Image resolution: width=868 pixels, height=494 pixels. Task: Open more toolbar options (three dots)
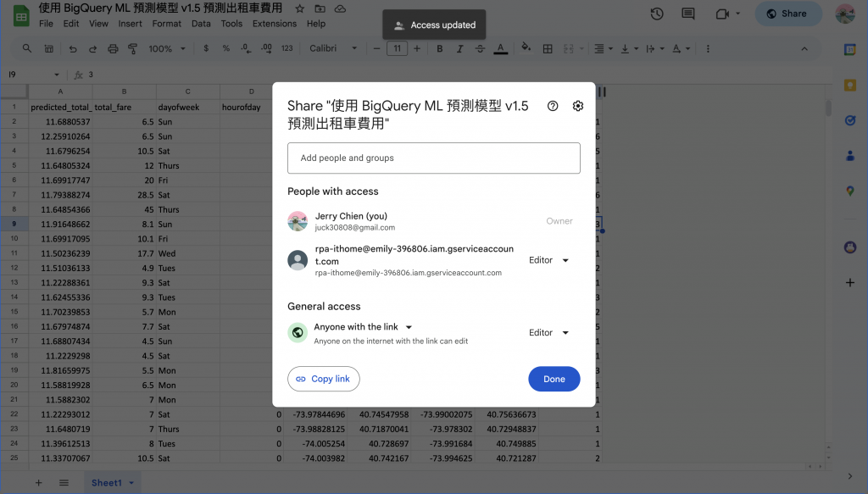click(708, 48)
